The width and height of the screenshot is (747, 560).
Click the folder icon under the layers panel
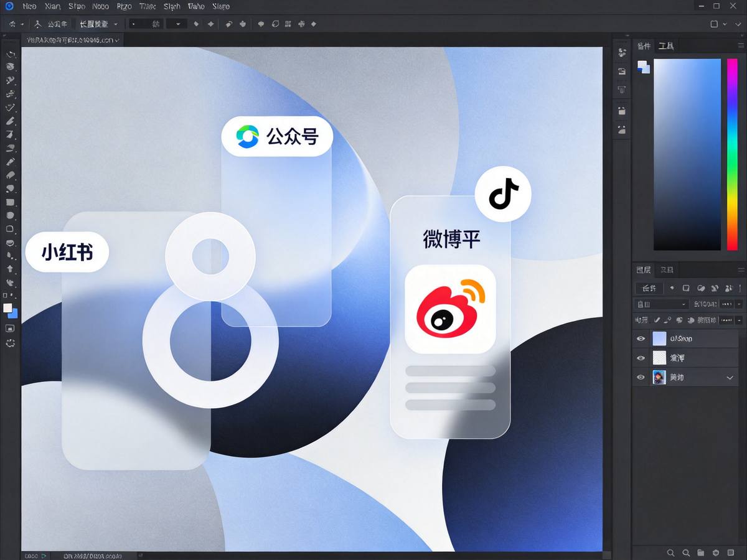click(x=700, y=552)
